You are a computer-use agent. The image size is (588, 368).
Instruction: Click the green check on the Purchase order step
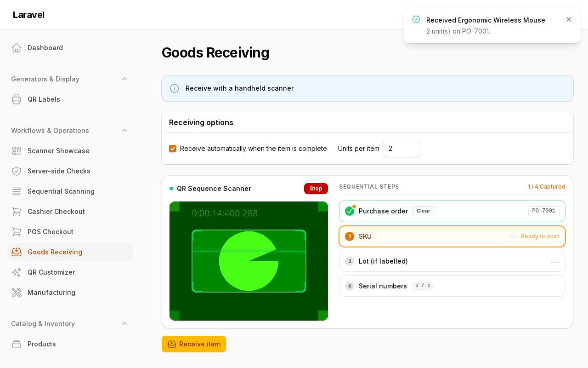click(x=350, y=211)
